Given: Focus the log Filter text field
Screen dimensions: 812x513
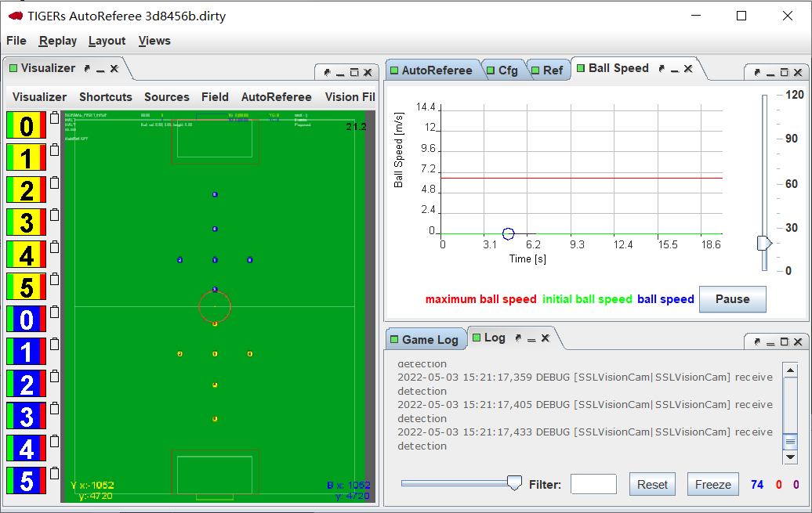Looking at the screenshot, I should (x=593, y=484).
